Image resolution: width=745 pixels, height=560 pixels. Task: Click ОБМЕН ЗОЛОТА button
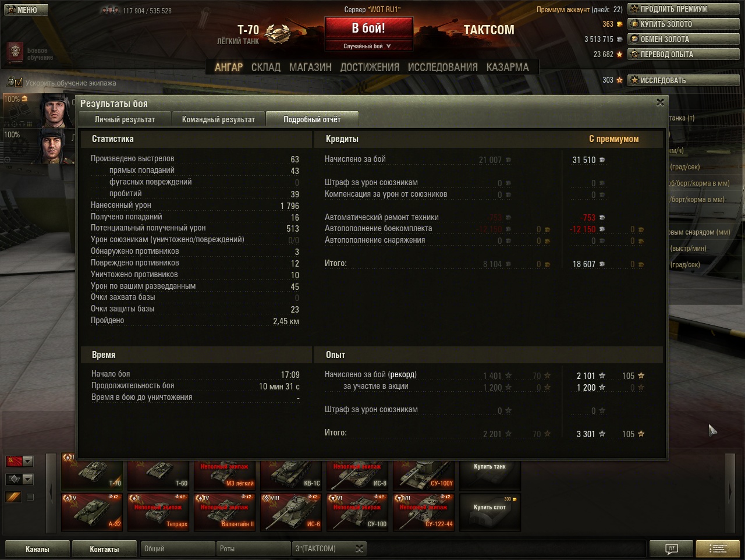(683, 39)
